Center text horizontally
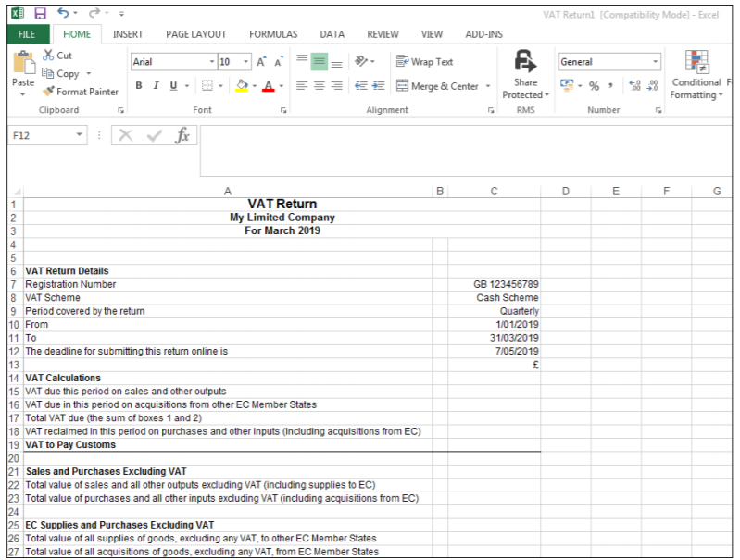The height and width of the screenshot is (560, 740). (320, 85)
